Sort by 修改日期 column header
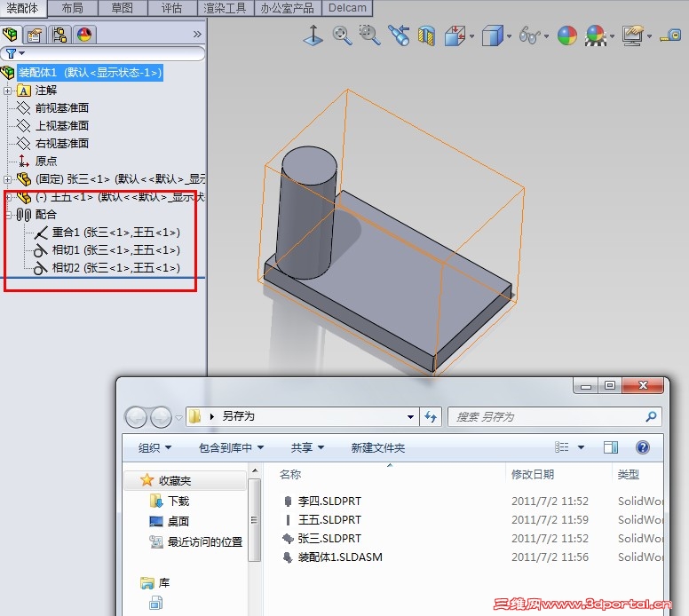 click(533, 475)
